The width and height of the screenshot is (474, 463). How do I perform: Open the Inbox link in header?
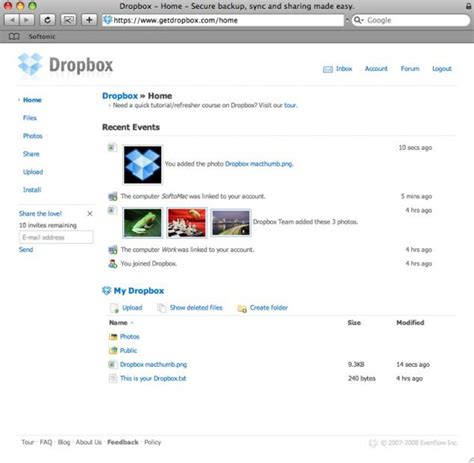[x=344, y=69]
